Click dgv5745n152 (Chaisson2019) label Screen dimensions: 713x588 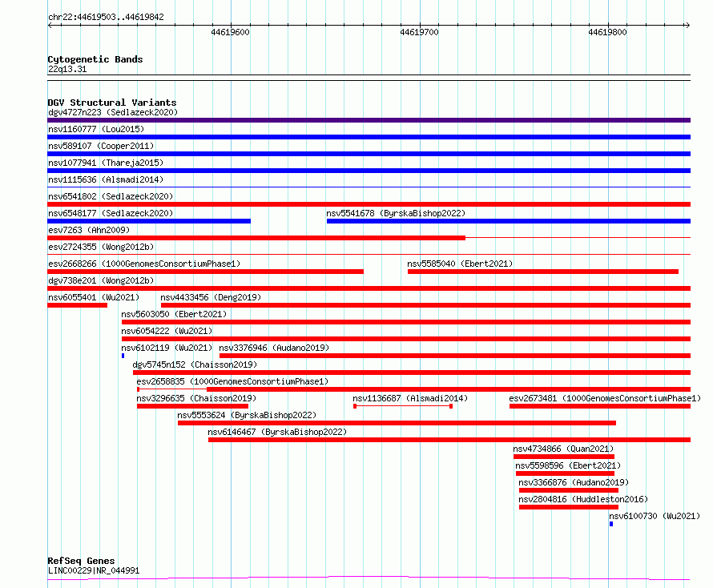pyautogui.click(x=195, y=364)
